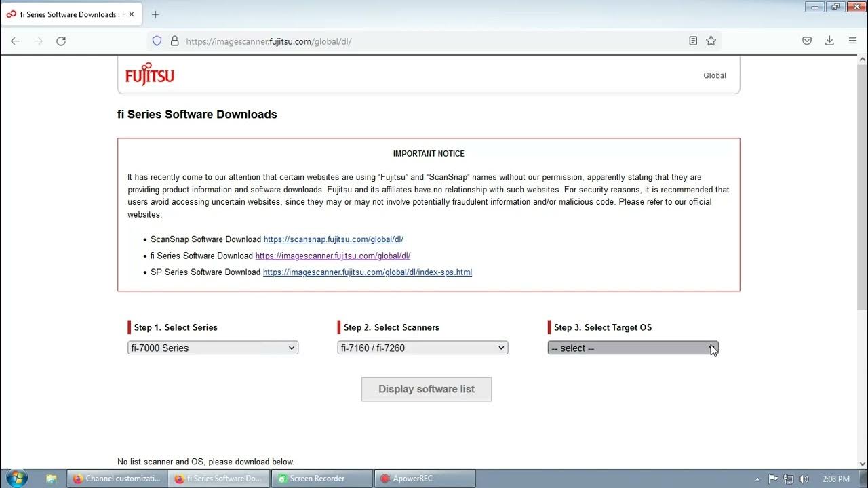This screenshot has width=868, height=488.
Task: Go back using browser back arrow
Action: coord(15,41)
